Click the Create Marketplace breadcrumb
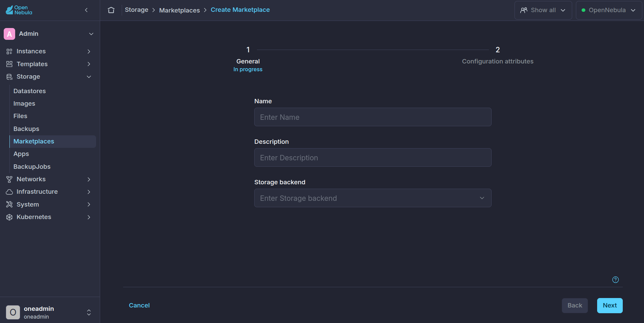The width and height of the screenshot is (644, 323). (240, 10)
